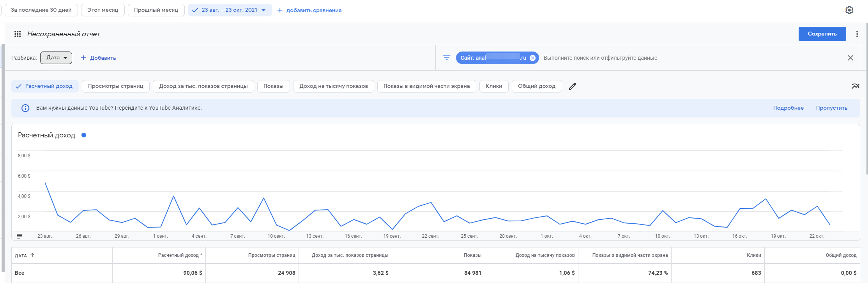The image size is (868, 283).
Task: Open the reports grid menu icon
Action: pyautogui.click(x=18, y=34)
